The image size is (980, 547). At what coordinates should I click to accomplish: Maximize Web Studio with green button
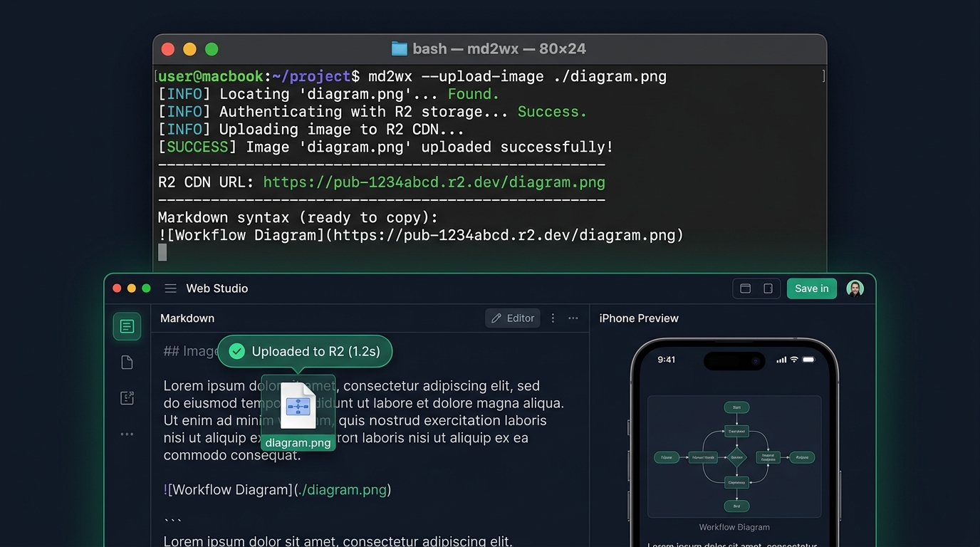[146, 288]
